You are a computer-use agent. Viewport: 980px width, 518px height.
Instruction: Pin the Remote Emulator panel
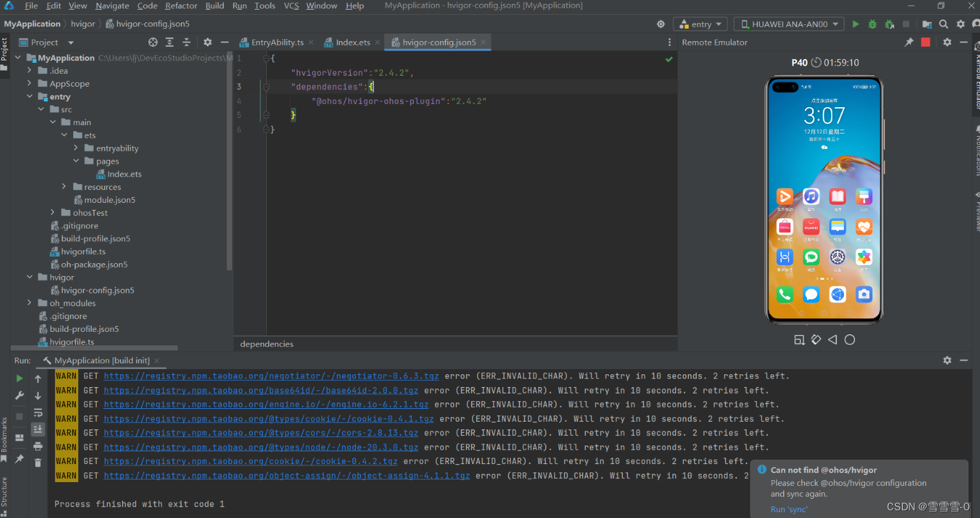[909, 42]
